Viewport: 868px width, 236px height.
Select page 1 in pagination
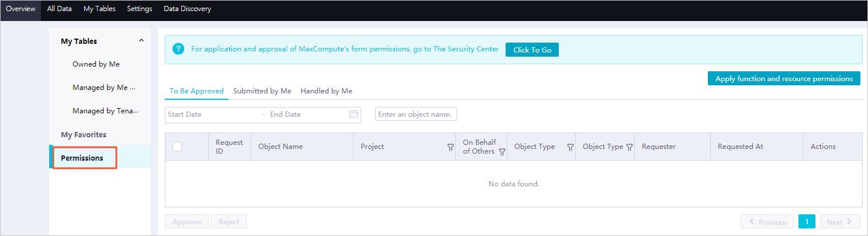pyautogui.click(x=807, y=222)
